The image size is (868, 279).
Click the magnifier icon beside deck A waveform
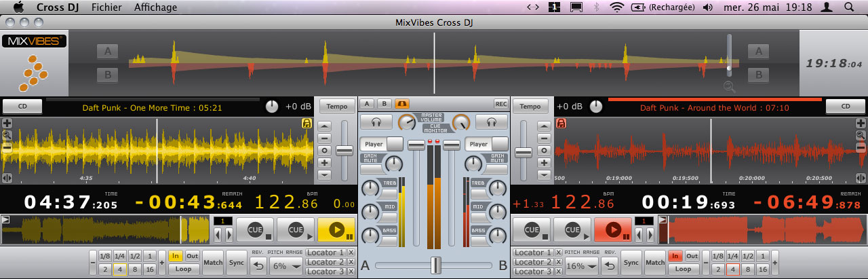click(x=7, y=135)
